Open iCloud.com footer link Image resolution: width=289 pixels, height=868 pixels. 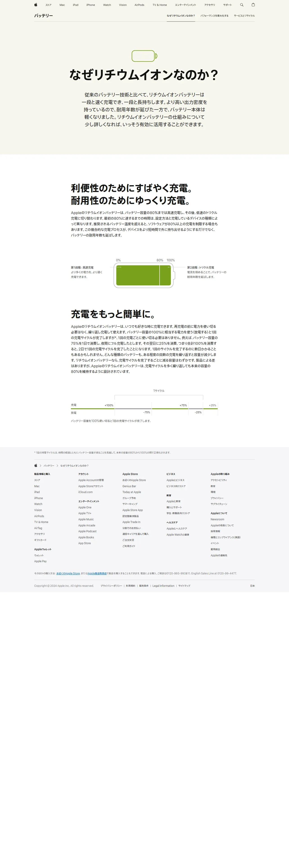pyautogui.click(x=86, y=492)
